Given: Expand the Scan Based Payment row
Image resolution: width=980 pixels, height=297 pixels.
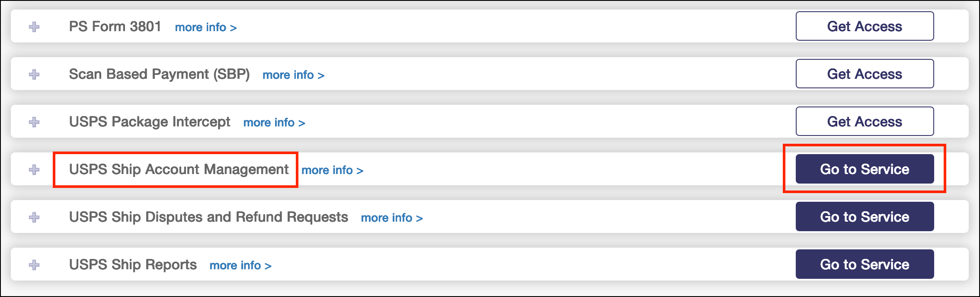Looking at the screenshot, I should point(34,74).
